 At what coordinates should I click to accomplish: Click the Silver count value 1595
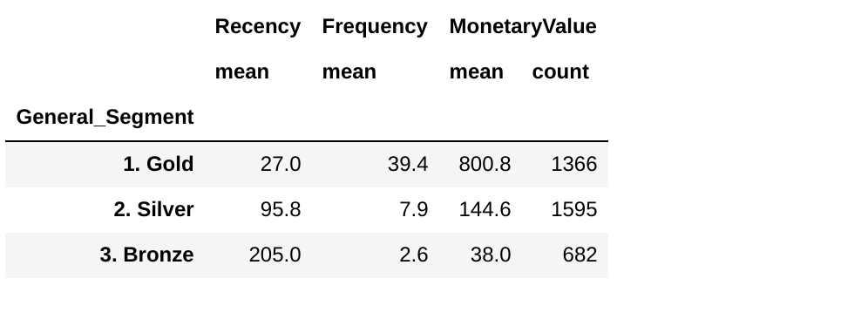[574, 209]
